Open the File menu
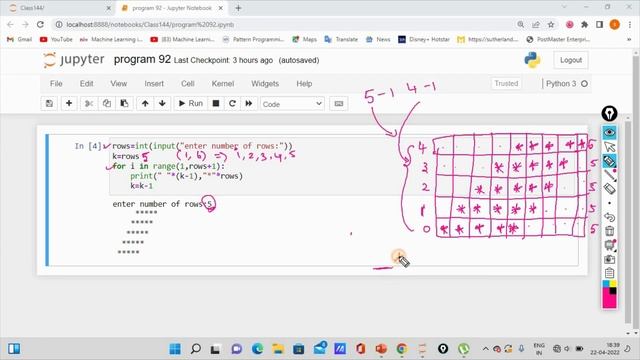Viewport: 640px width, 360px height. pyautogui.click(x=56, y=84)
